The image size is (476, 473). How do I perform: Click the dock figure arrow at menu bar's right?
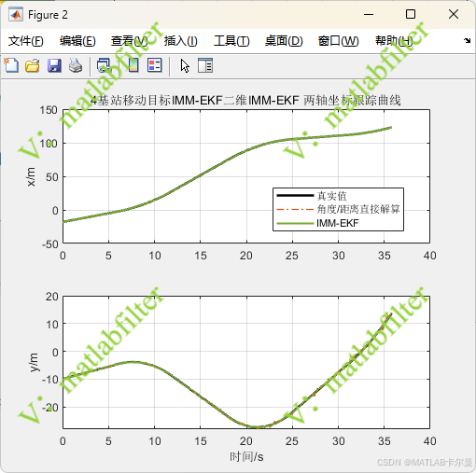click(x=467, y=40)
